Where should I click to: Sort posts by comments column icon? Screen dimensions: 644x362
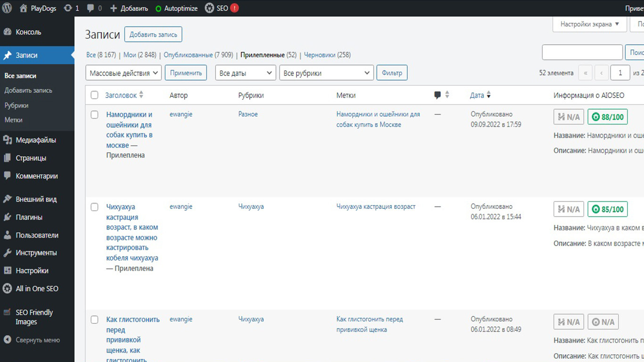[x=438, y=95]
